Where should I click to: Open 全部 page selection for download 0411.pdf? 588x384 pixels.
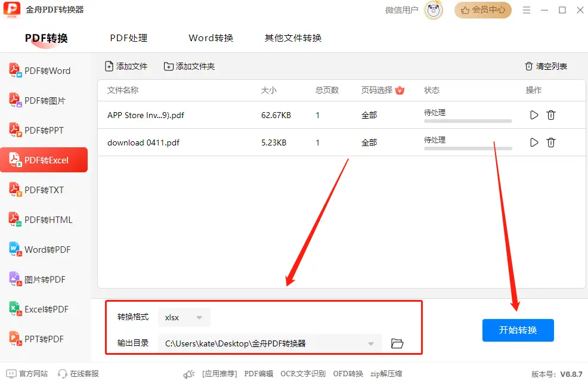[x=369, y=143]
